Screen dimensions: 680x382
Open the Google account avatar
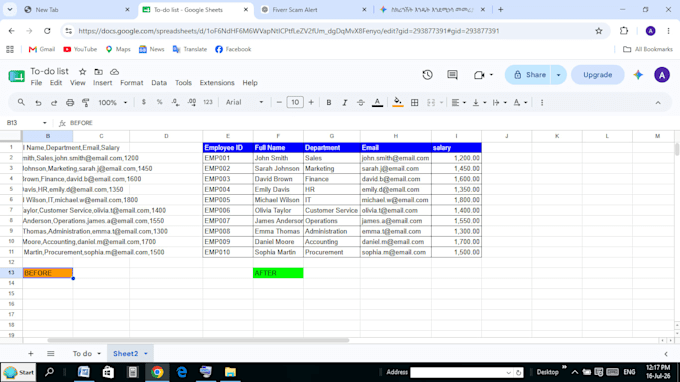(x=662, y=75)
